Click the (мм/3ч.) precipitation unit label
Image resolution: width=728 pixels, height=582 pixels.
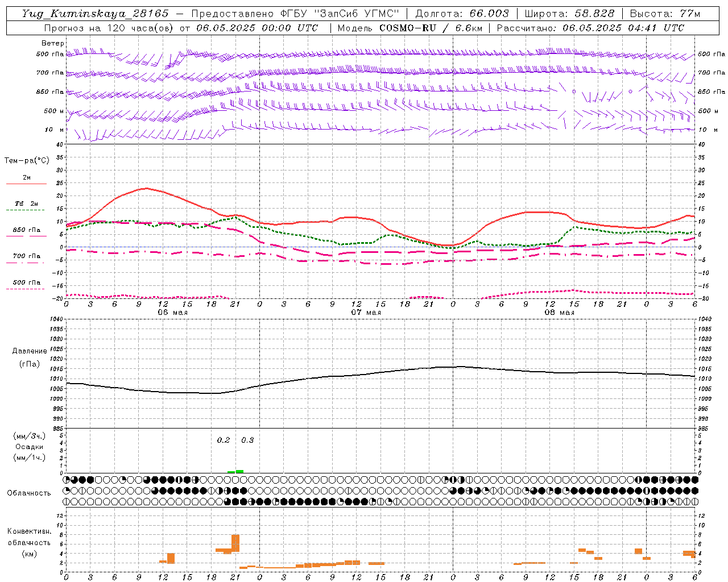pos(30,436)
